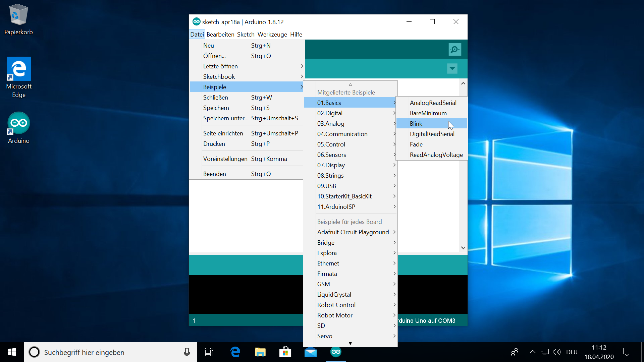644x362 pixels.
Task: Open Edge from the taskbar
Action: coord(235,352)
